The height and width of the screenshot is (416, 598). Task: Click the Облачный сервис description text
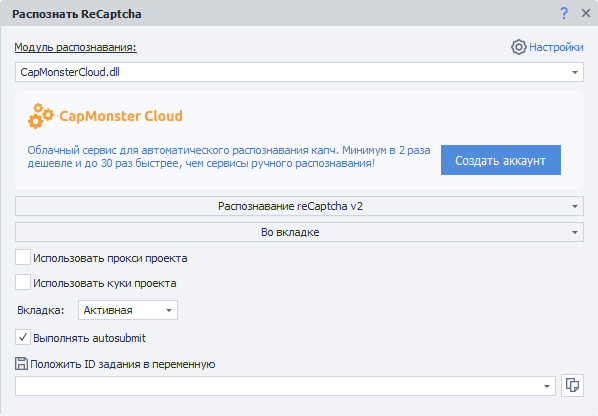(229, 157)
